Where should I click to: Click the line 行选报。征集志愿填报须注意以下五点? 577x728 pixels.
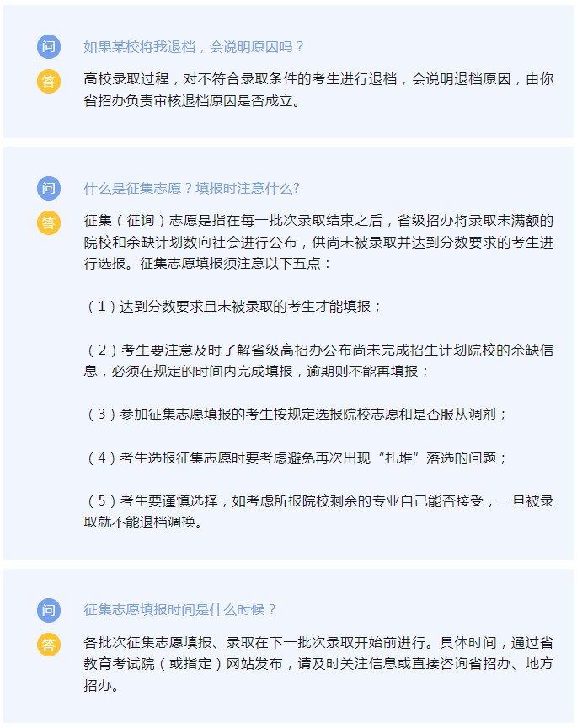[x=207, y=264]
